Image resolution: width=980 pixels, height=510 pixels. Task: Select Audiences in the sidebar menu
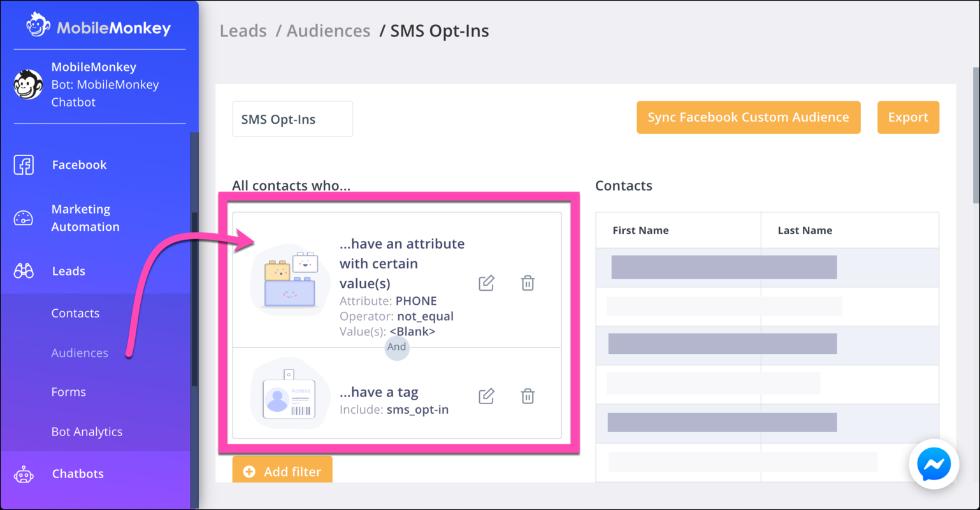pos(78,353)
